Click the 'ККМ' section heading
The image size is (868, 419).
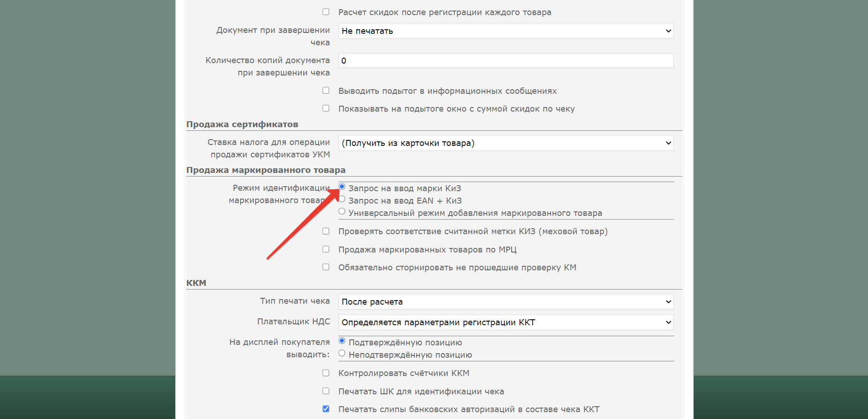click(196, 283)
